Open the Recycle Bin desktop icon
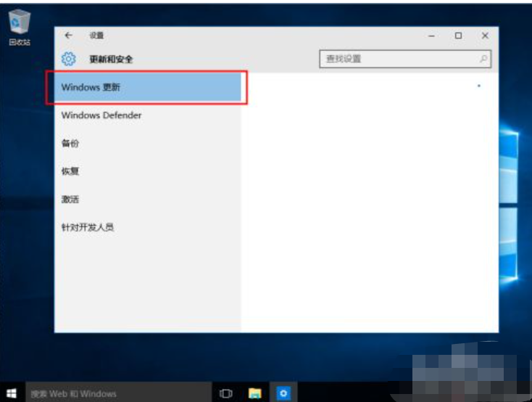This screenshot has height=402, width=532. 19,28
